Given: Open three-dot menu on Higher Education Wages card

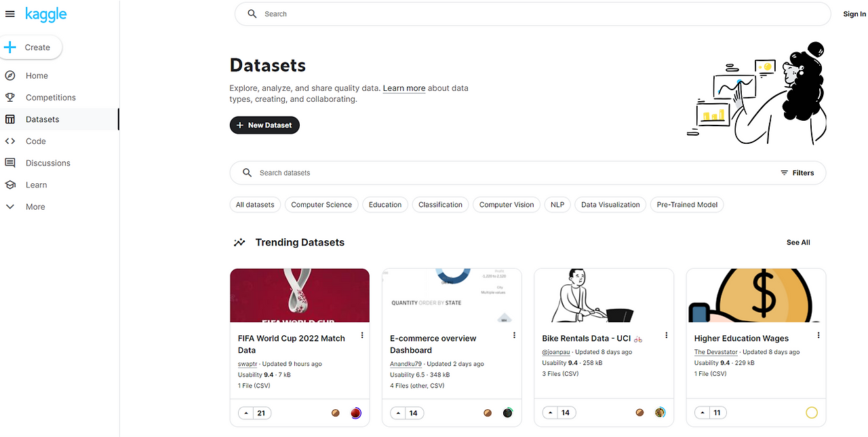Looking at the screenshot, I should [x=818, y=335].
